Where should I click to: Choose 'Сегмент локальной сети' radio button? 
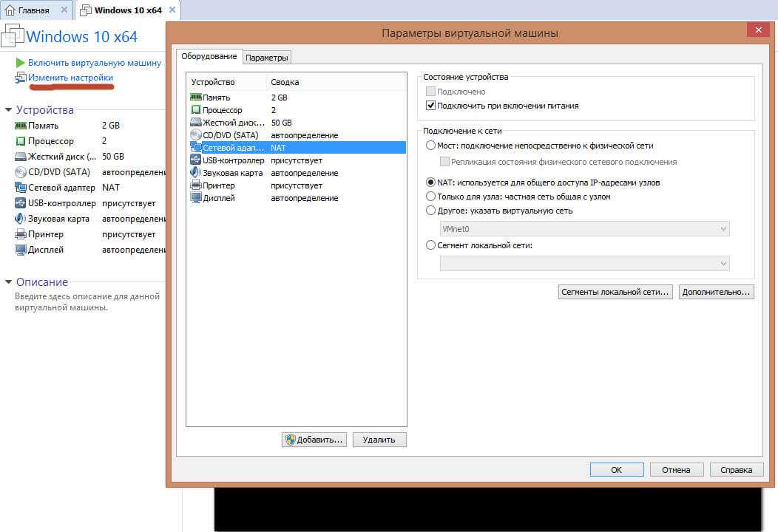point(431,245)
